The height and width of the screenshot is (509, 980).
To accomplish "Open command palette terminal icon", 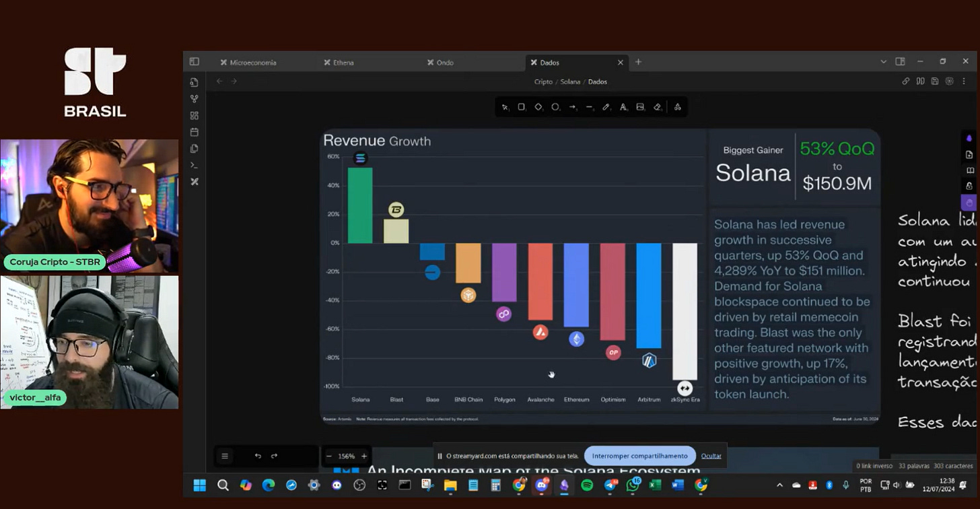I will [x=195, y=165].
